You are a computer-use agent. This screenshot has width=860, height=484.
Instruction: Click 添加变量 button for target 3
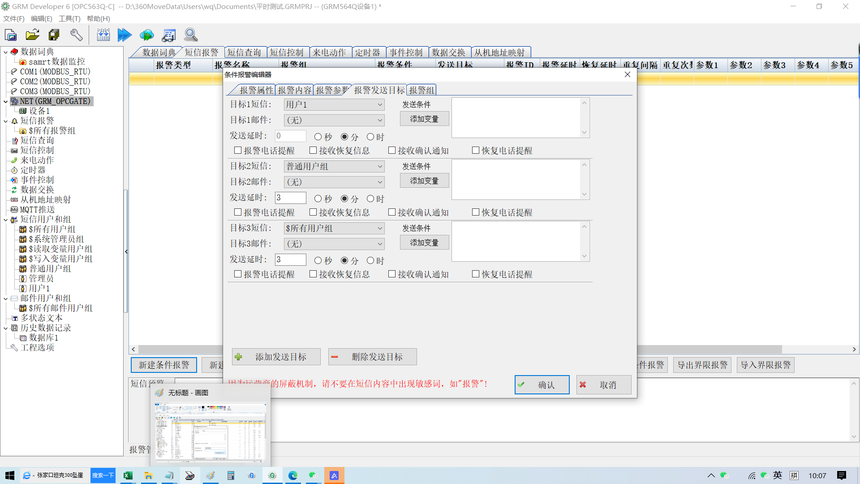click(x=425, y=243)
